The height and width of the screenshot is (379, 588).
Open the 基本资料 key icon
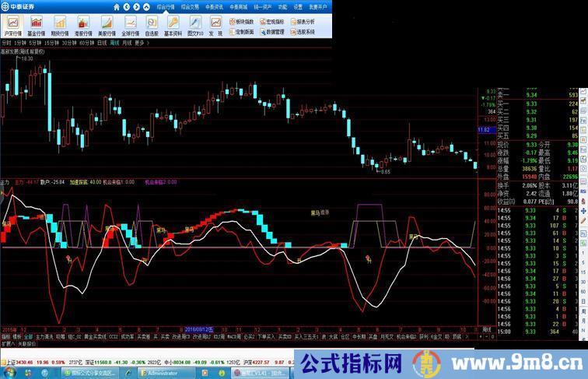174,25
